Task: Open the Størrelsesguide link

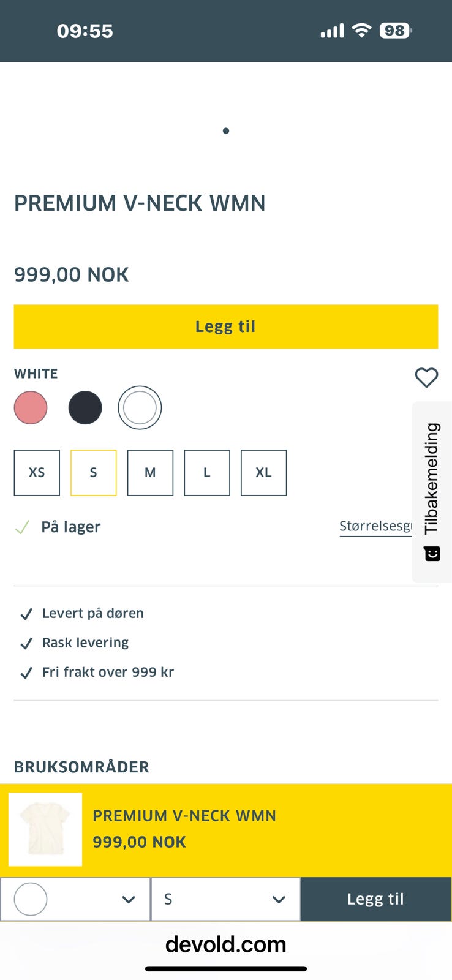Action: click(376, 527)
